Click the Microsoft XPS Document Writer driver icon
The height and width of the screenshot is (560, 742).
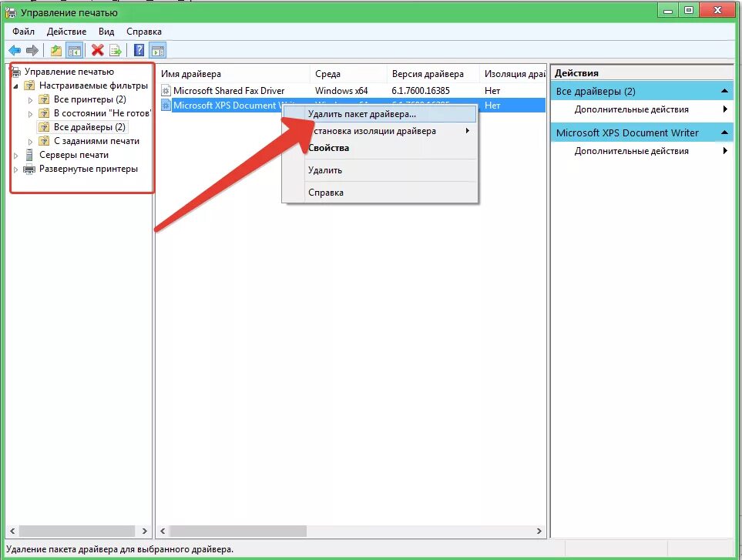click(166, 105)
